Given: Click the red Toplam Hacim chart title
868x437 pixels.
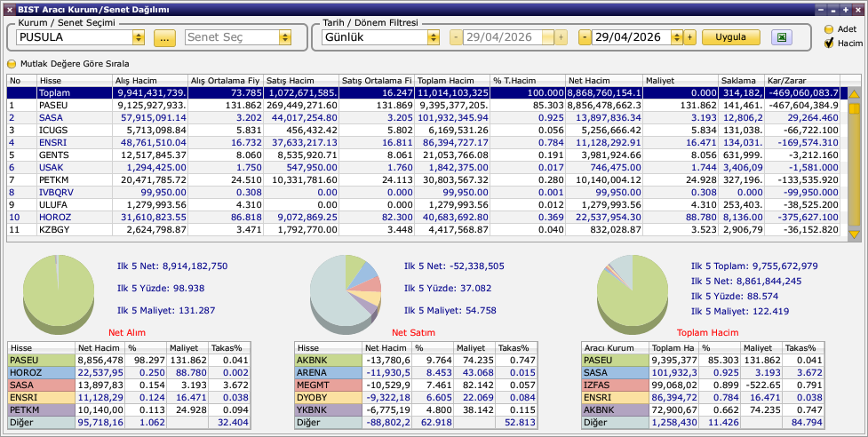Looking at the screenshot, I should 707,332.
